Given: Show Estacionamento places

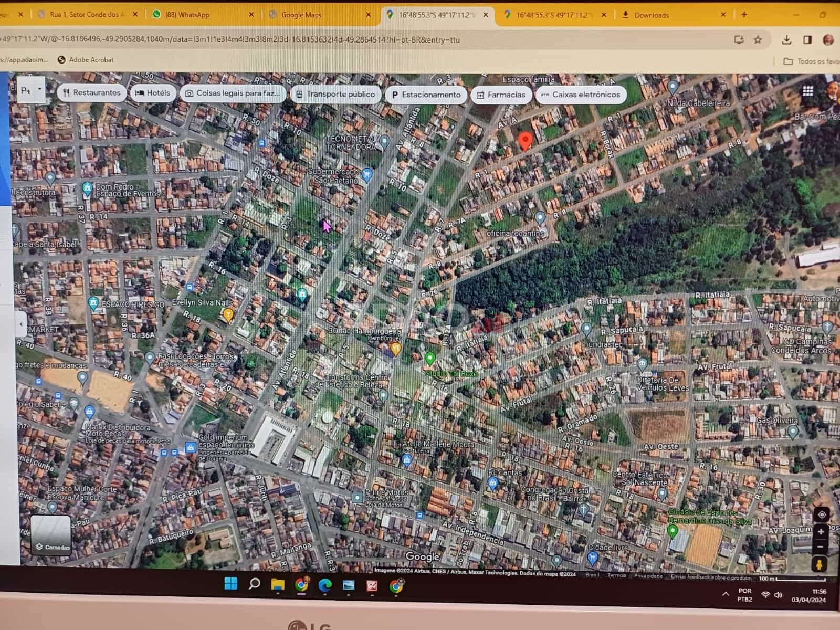Looking at the screenshot, I should (x=426, y=94).
